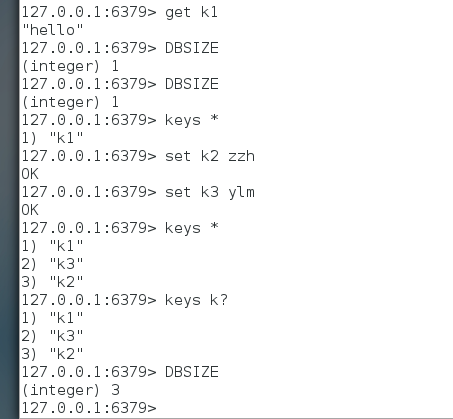Click the first "(integer) 1" result
Viewport: 453px width, 419px height.
click(70, 66)
